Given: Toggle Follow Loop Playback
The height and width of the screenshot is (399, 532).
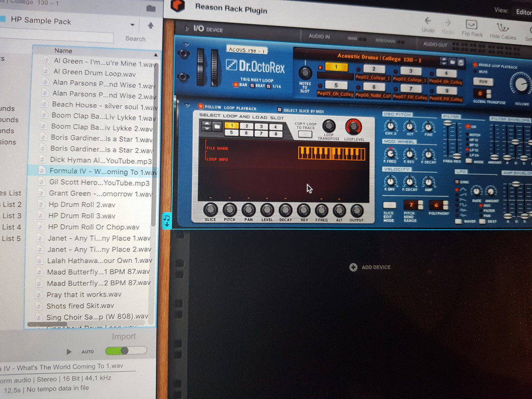Looking at the screenshot, I should click(200, 106).
